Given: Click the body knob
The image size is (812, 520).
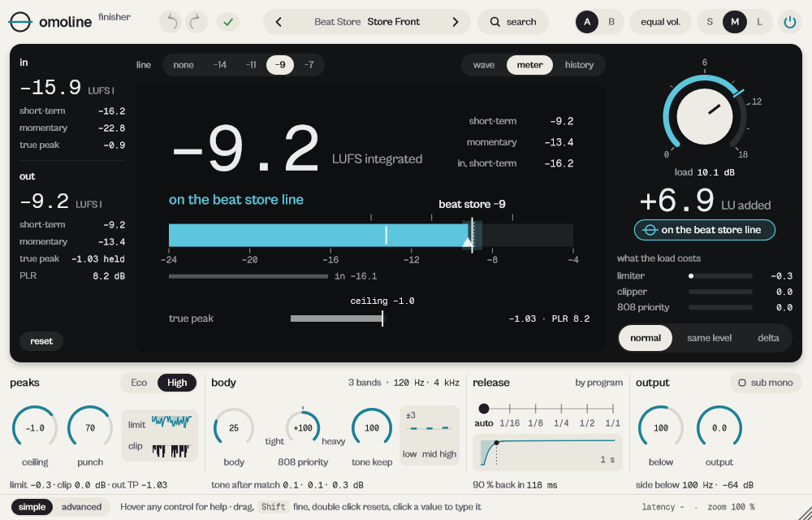Looking at the screenshot, I should click(234, 428).
